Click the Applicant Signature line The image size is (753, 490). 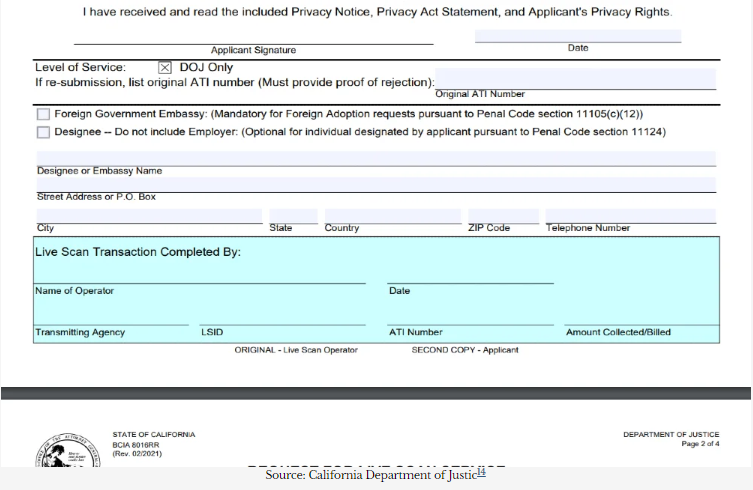click(x=253, y=37)
